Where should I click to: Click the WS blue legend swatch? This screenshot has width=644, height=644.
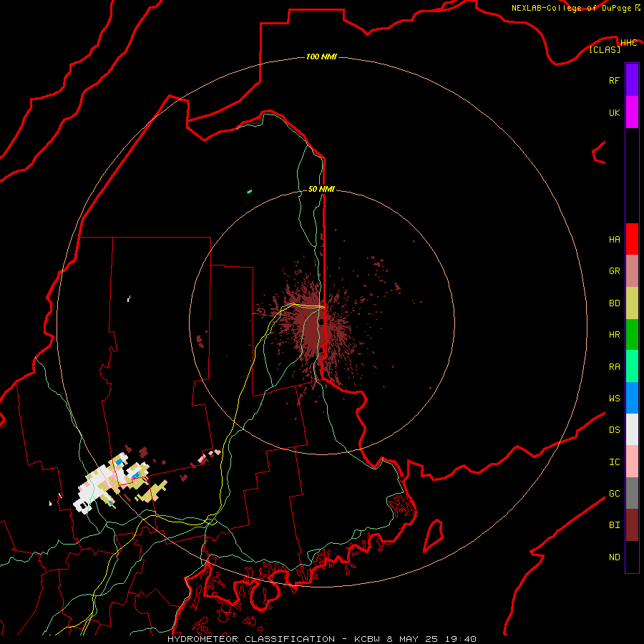pyautogui.click(x=632, y=398)
